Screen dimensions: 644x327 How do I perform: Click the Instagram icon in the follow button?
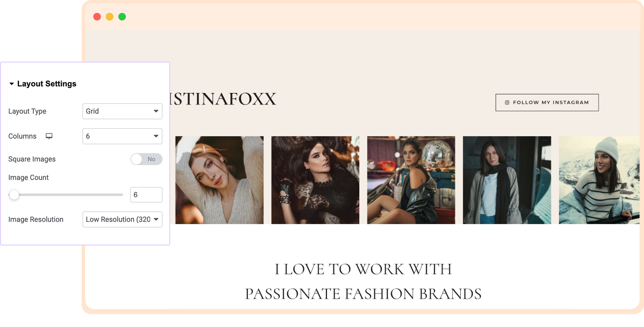(507, 102)
